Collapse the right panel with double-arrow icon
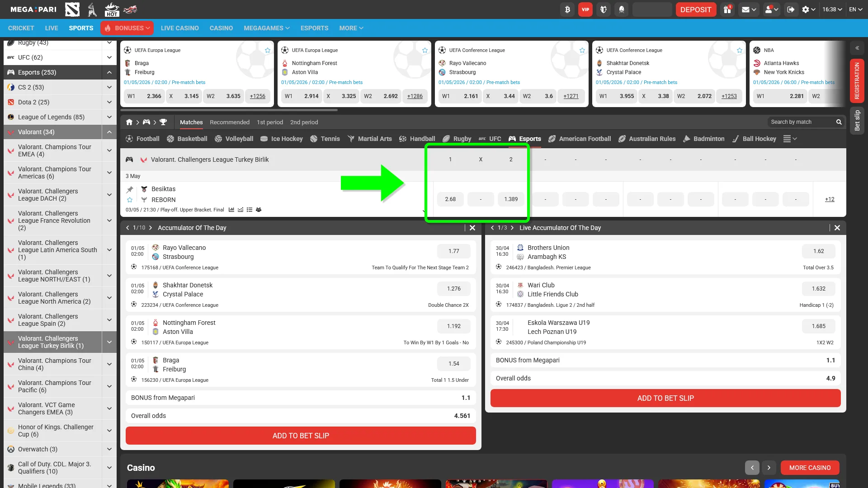The height and width of the screenshot is (488, 868). pyautogui.click(x=857, y=48)
